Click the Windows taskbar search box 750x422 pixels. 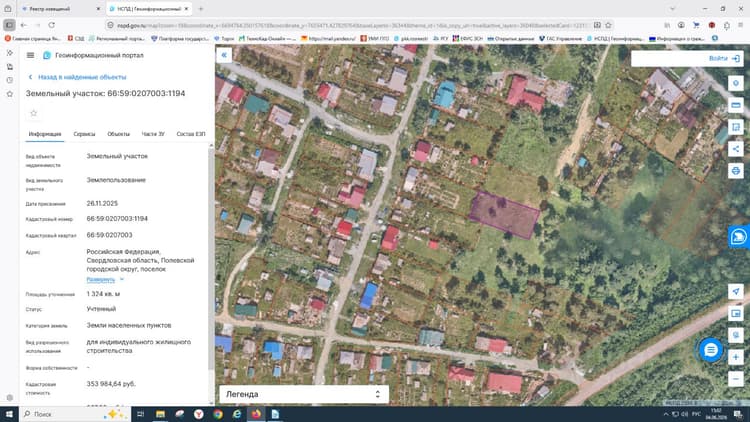[75, 414]
